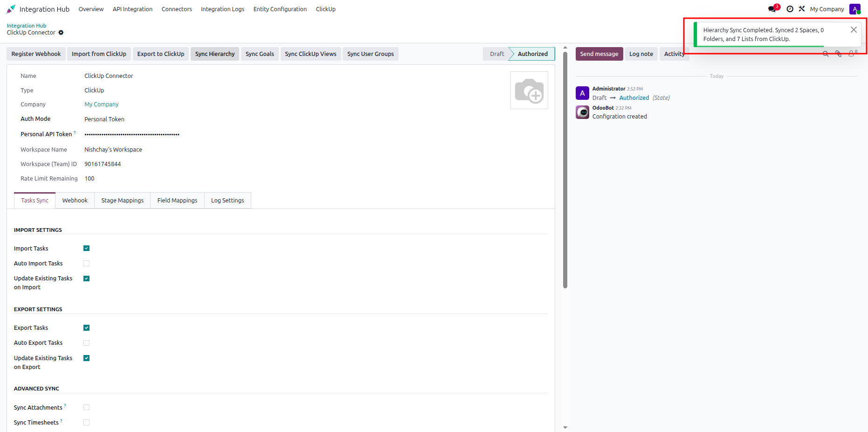Viewport: 868px width, 432px height.
Task: Open the activities clock icon
Action: click(790, 9)
